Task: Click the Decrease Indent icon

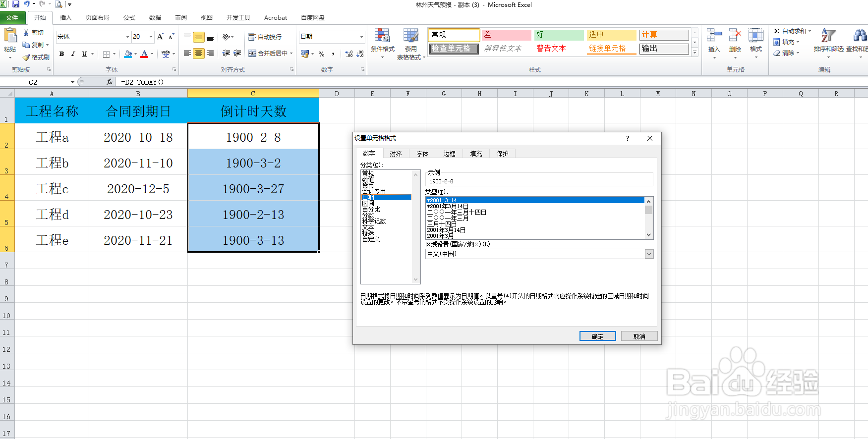Action: (x=226, y=54)
